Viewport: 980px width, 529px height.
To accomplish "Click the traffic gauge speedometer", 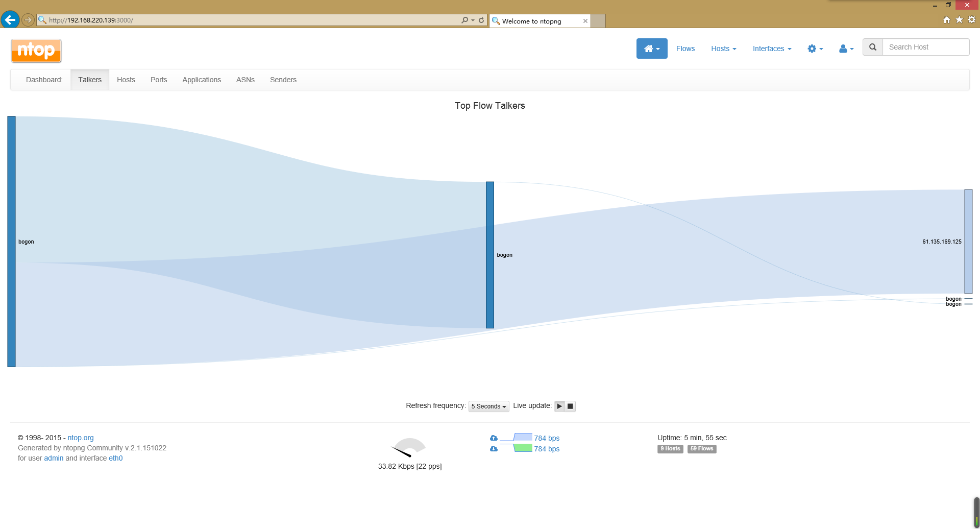I will [409, 448].
